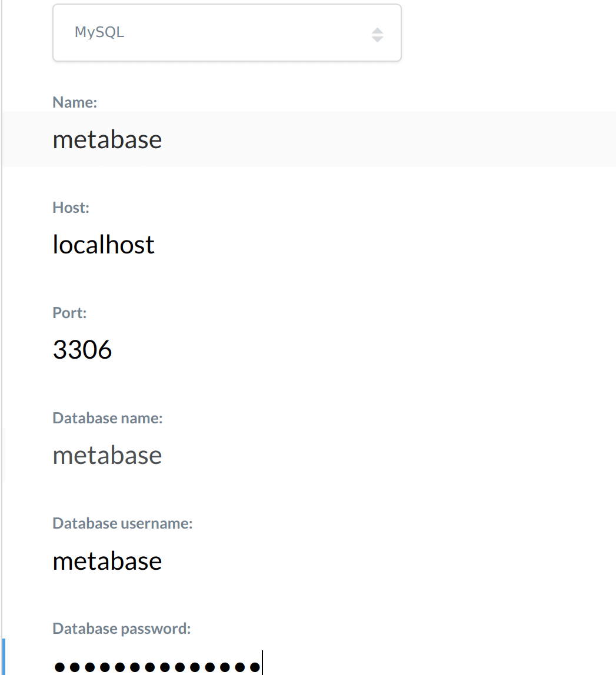616x675 pixels.
Task: Click the "Host:" field label
Action: (71, 208)
